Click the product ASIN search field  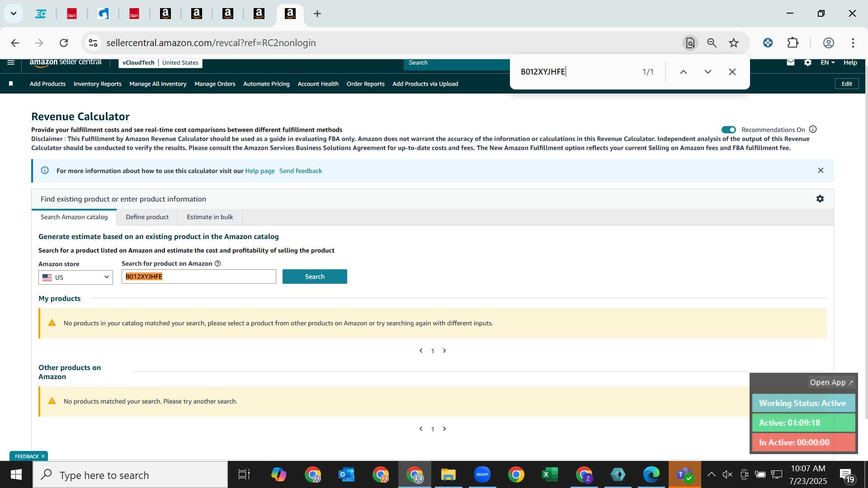(x=198, y=277)
